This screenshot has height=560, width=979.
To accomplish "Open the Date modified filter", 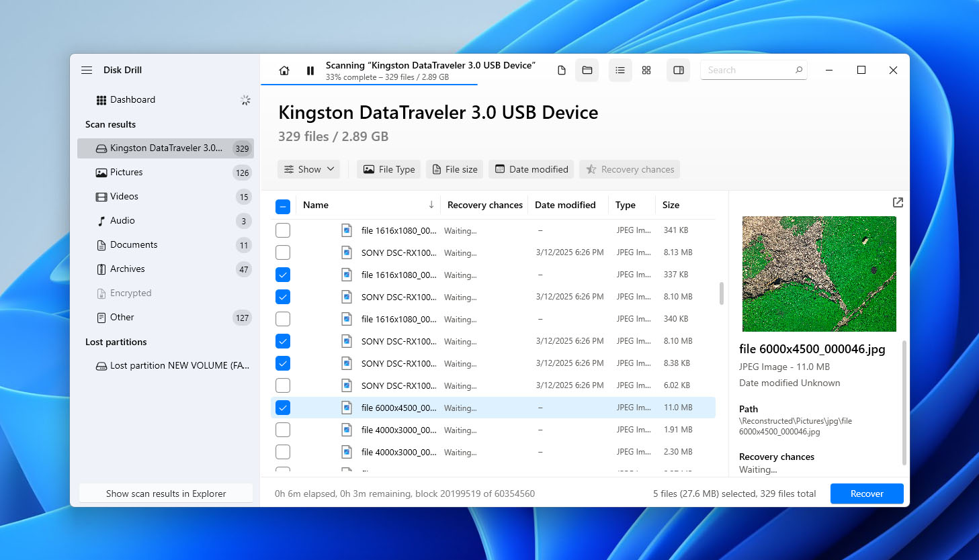I will click(531, 169).
